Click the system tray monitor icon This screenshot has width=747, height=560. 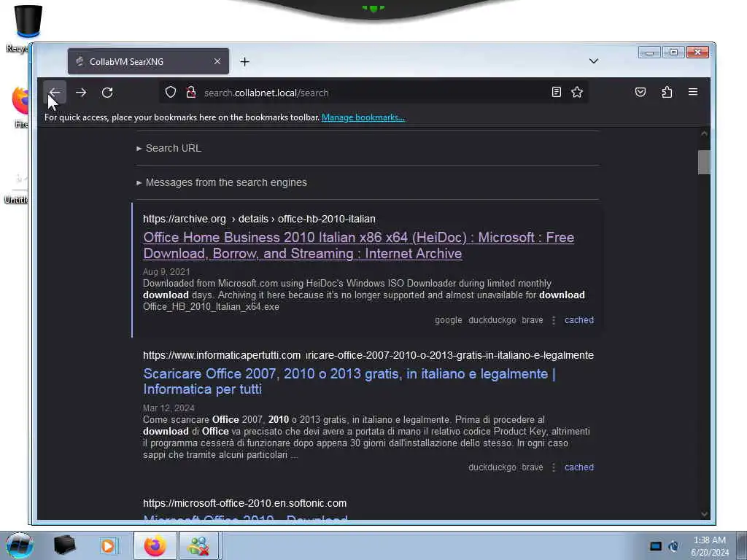[x=656, y=546]
